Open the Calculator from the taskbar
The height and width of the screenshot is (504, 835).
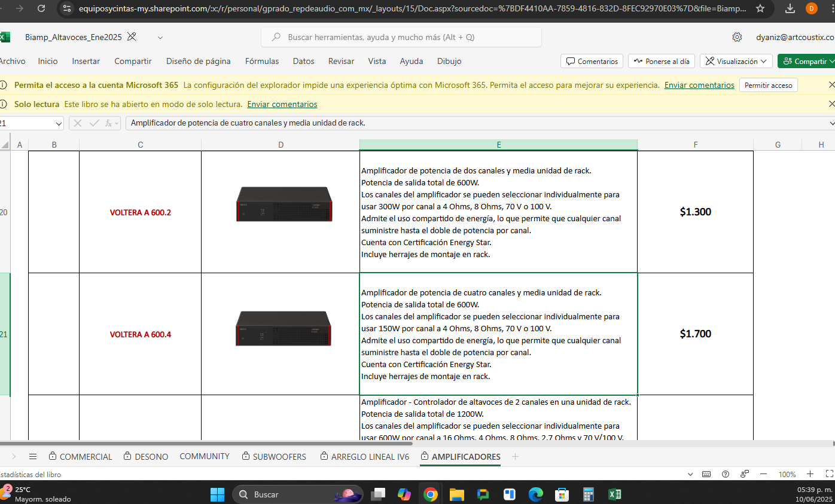tap(588, 494)
